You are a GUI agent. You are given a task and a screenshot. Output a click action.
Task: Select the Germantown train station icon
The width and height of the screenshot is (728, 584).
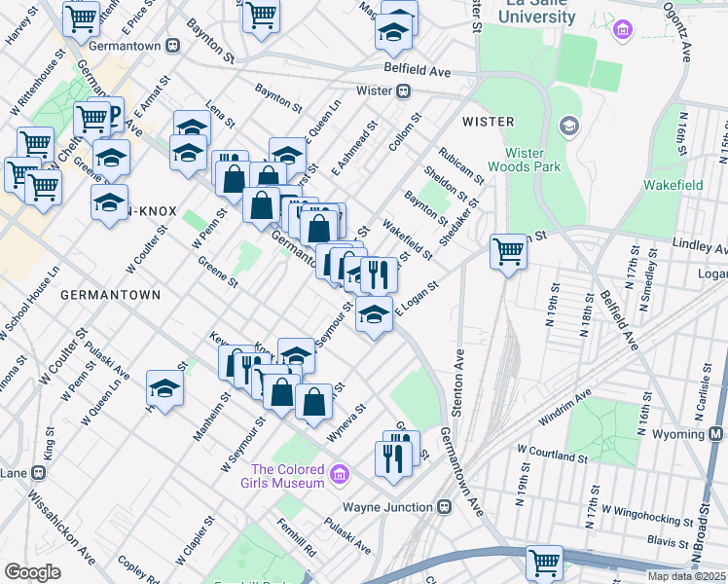tap(172, 45)
